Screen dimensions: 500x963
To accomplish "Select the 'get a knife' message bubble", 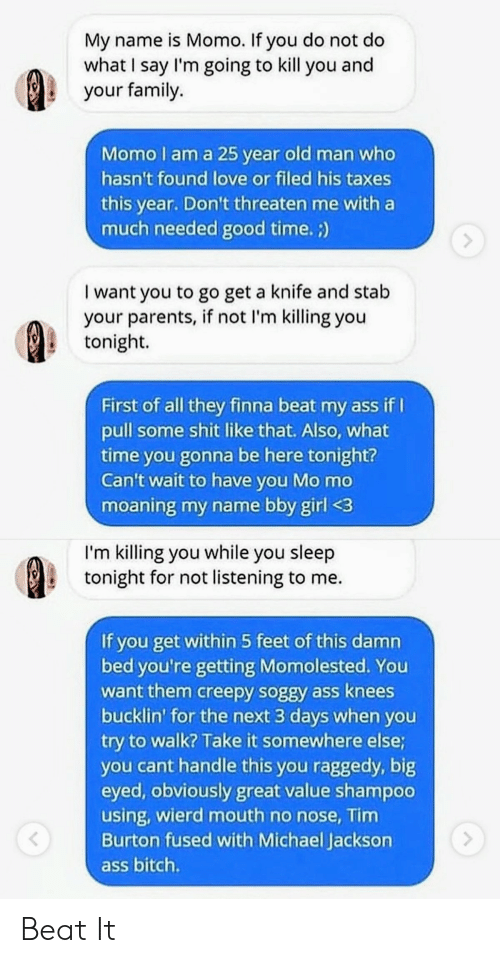I will [238, 315].
